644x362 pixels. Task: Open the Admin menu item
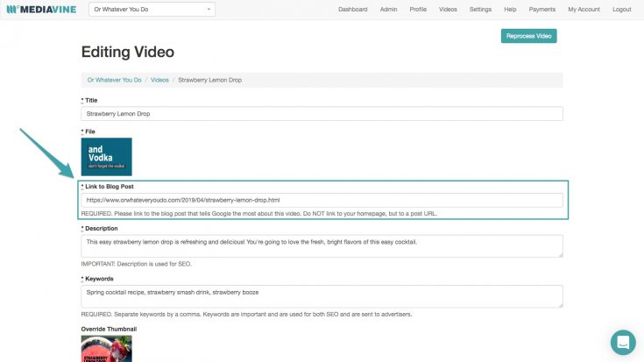point(388,9)
